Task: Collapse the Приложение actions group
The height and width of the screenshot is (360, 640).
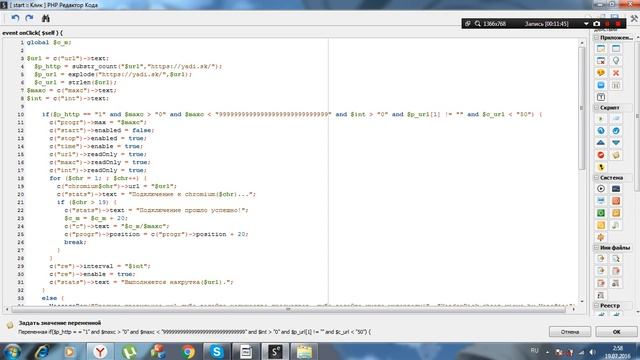Action: [x=596, y=38]
